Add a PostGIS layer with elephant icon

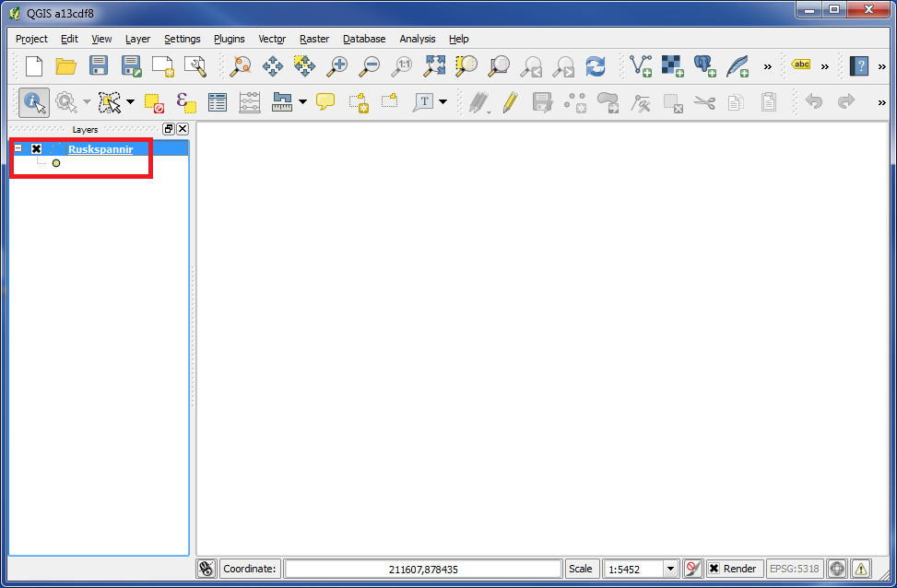[704, 66]
